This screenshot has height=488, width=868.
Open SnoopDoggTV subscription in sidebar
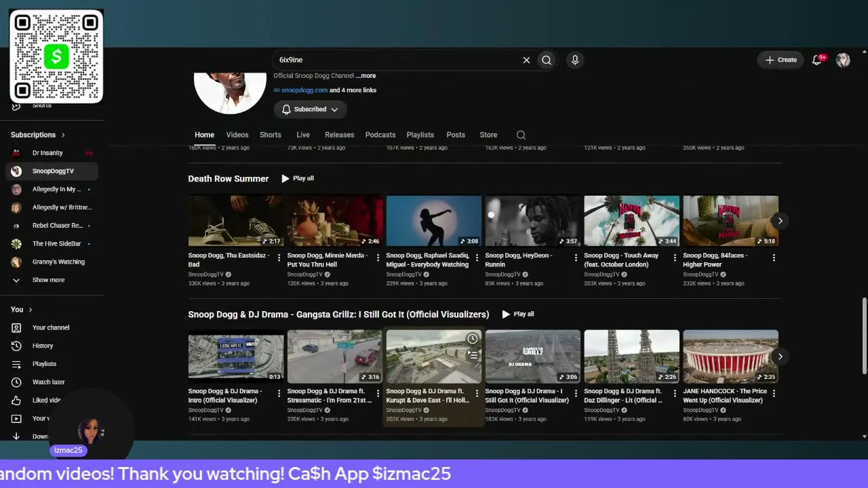coord(52,171)
